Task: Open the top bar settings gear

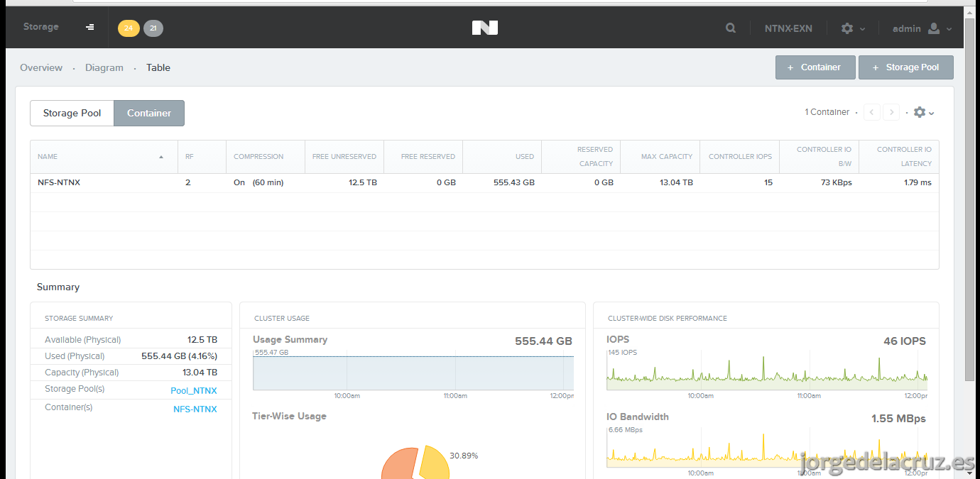Action: tap(852, 28)
